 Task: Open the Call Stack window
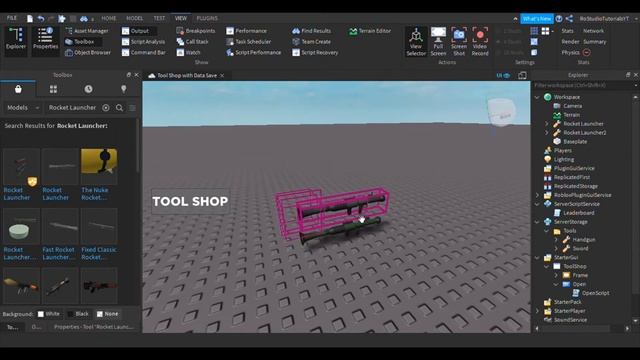tap(193, 42)
